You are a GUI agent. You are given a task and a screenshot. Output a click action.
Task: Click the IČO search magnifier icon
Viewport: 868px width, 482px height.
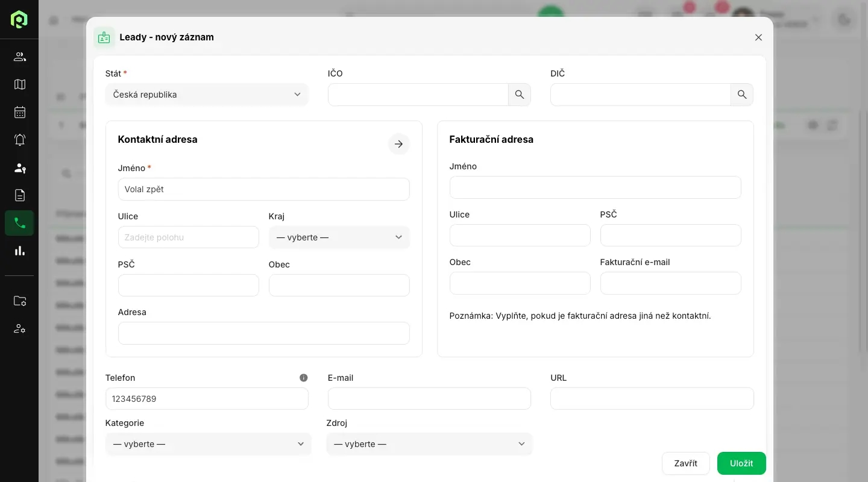pos(520,95)
